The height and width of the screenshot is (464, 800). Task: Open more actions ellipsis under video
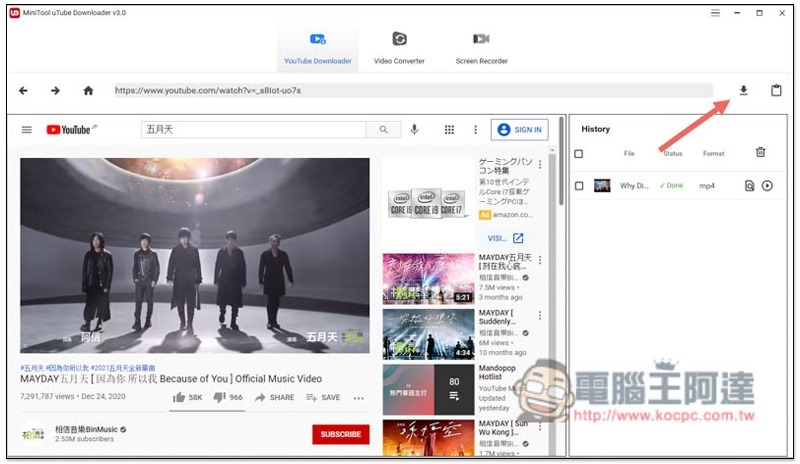(x=359, y=398)
